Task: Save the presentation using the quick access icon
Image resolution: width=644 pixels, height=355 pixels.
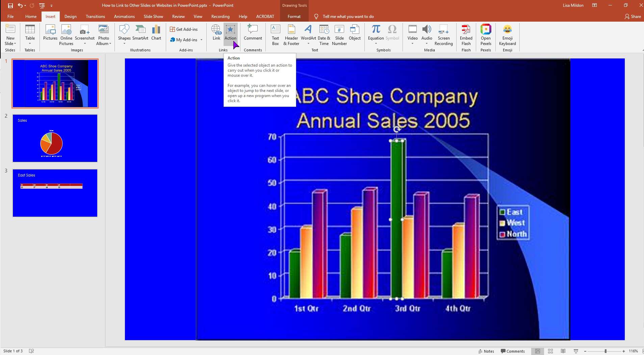Action: (x=10, y=5)
